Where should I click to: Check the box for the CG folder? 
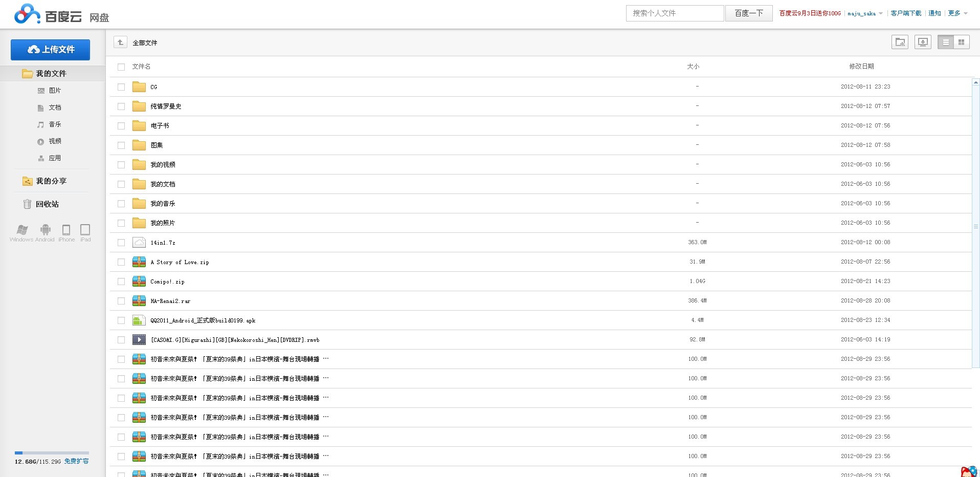click(x=121, y=87)
